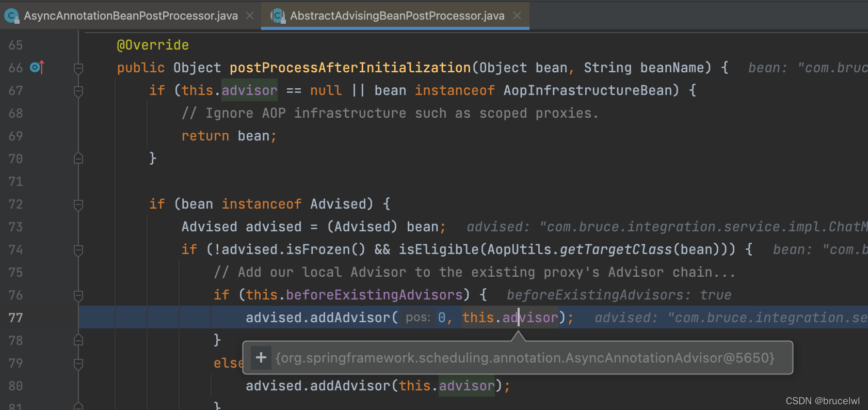Click beforeExistingAdvisors field on line 76

(x=374, y=295)
